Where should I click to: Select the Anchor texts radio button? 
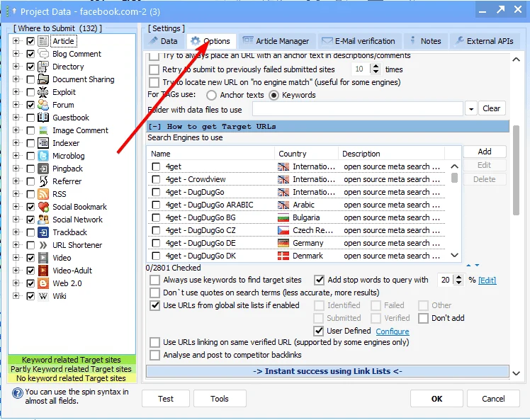tap(211, 96)
